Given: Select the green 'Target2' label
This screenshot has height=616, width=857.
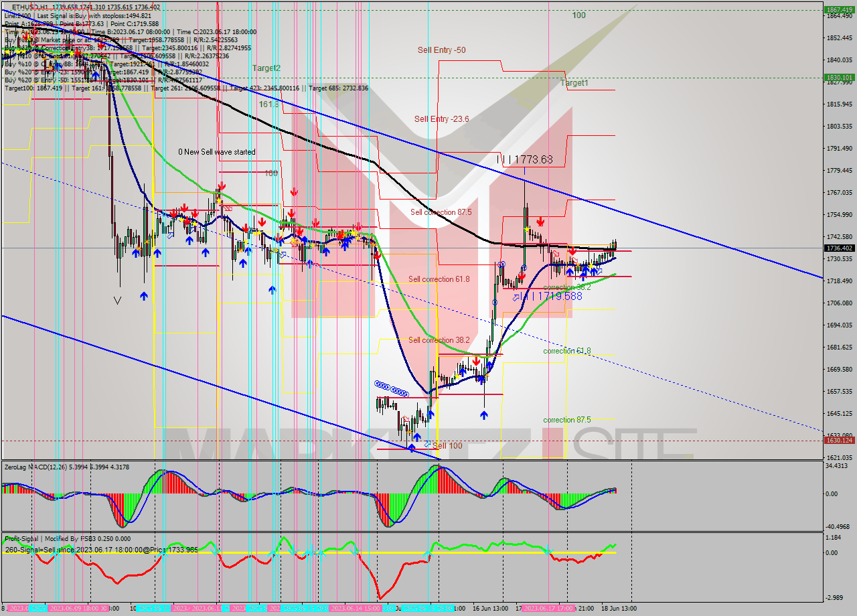Looking at the screenshot, I should pyautogui.click(x=266, y=68).
